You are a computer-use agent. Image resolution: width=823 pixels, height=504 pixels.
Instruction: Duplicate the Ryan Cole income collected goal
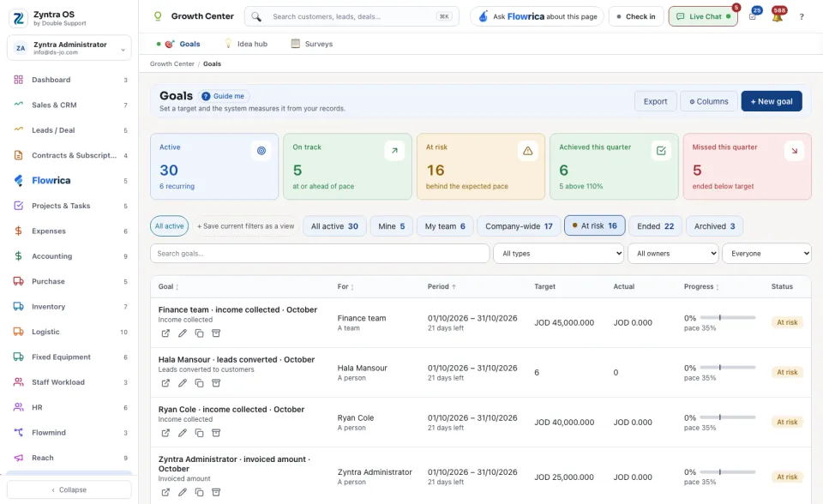(199, 433)
